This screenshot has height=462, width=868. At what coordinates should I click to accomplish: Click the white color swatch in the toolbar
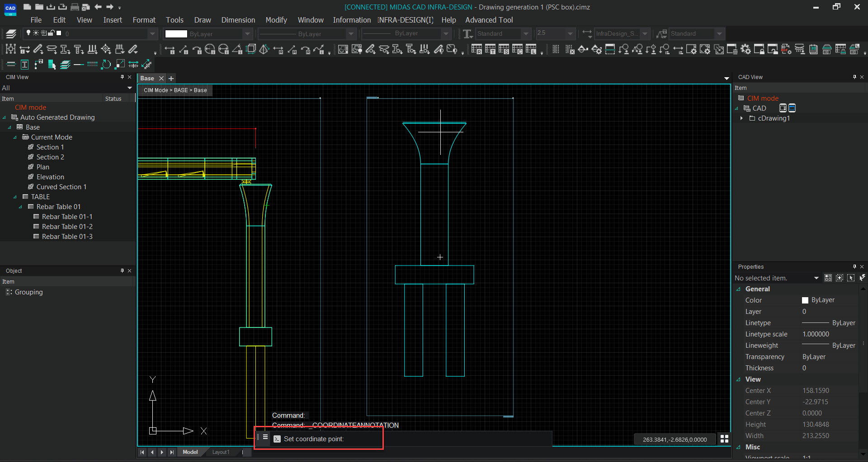pyautogui.click(x=176, y=34)
